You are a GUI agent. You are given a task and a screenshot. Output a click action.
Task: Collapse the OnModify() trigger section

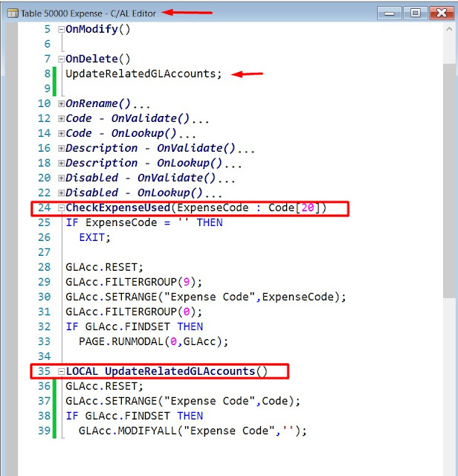(61, 30)
